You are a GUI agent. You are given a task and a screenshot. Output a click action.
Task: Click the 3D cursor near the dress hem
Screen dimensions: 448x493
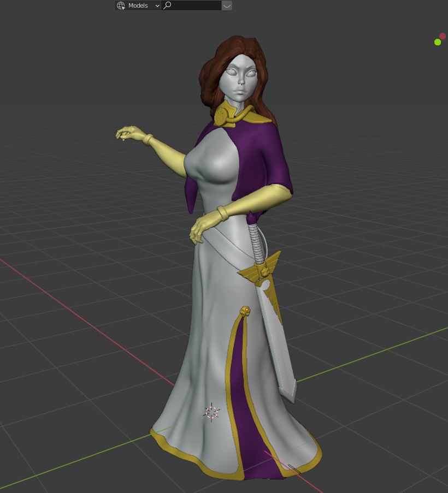coord(211,412)
